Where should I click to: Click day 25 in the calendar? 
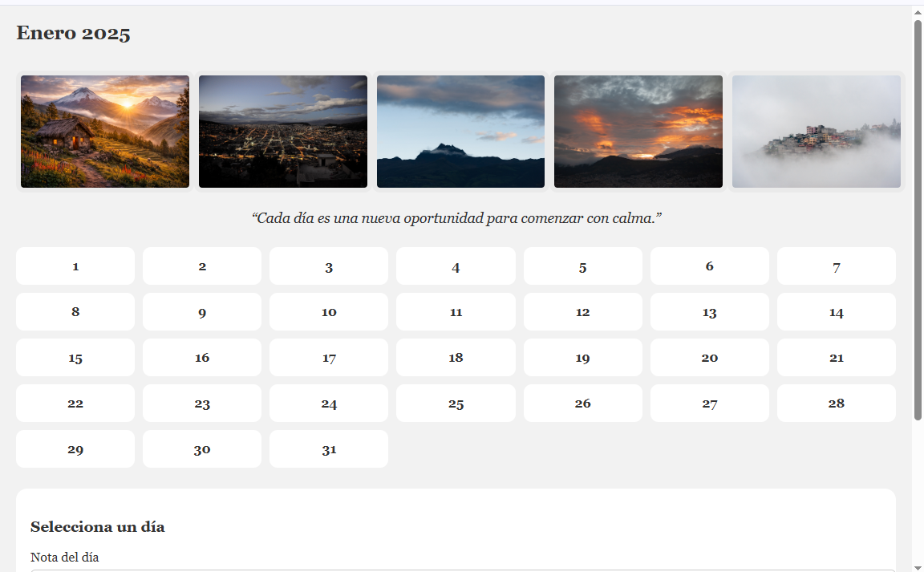pyautogui.click(x=456, y=404)
